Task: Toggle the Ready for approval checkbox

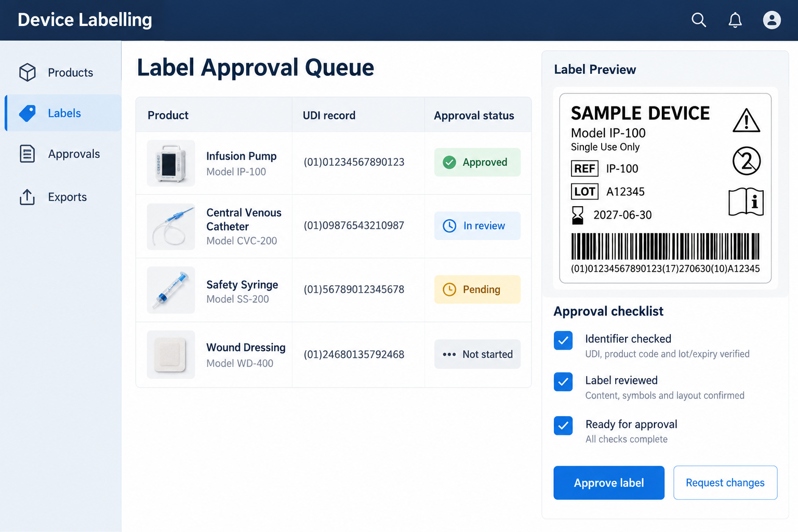Action: 563,425
